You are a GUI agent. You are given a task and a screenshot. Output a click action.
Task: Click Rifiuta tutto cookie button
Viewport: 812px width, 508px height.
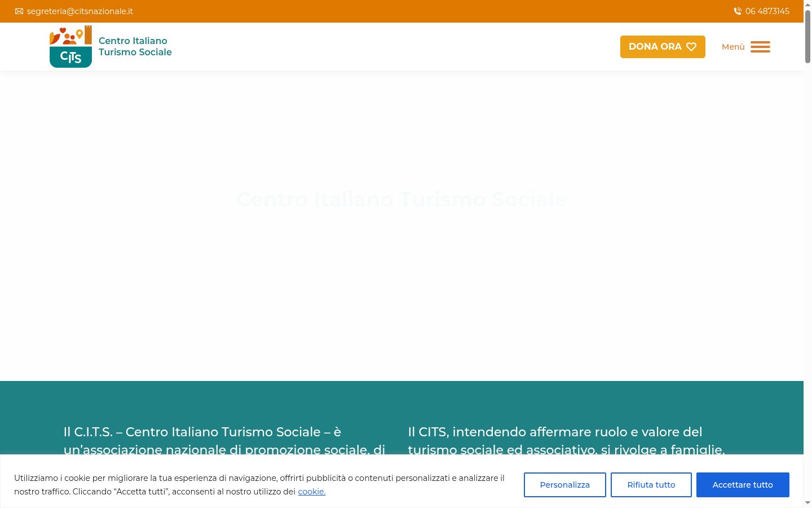click(651, 485)
